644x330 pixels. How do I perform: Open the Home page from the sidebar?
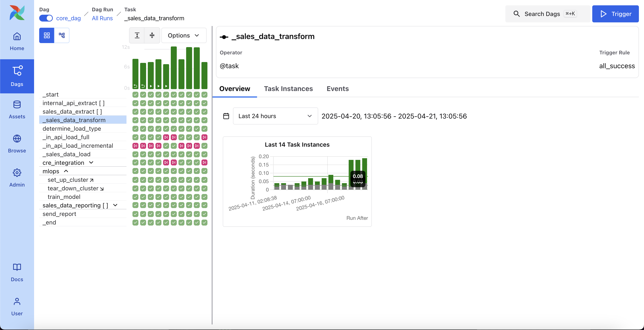[17, 42]
